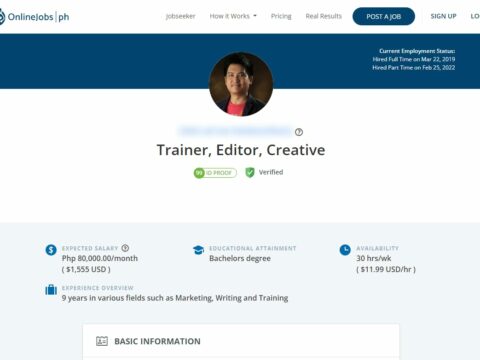Select the Bachelors degree text
480x360 pixels.
tap(240, 258)
